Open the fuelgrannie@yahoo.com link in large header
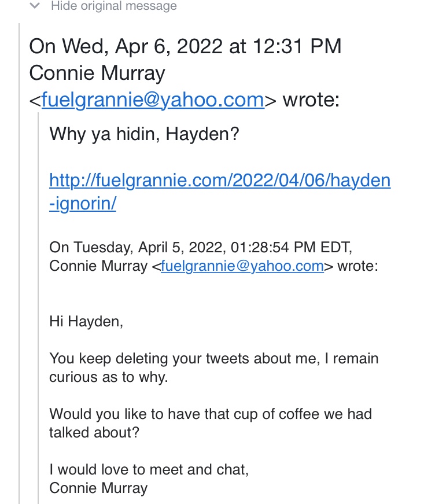Screen dimensions: 424x504 pyautogui.click(x=153, y=100)
